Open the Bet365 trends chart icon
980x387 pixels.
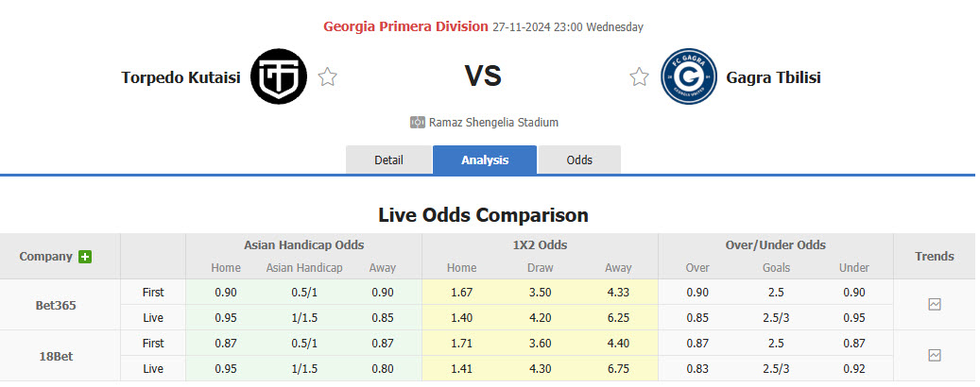pyautogui.click(x=934, y=304)
